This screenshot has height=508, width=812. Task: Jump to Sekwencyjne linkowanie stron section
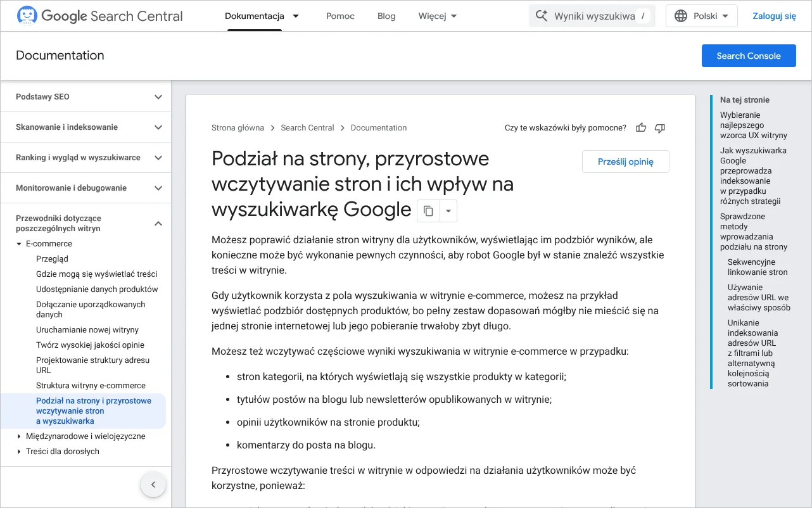click(x=758, y=267)
